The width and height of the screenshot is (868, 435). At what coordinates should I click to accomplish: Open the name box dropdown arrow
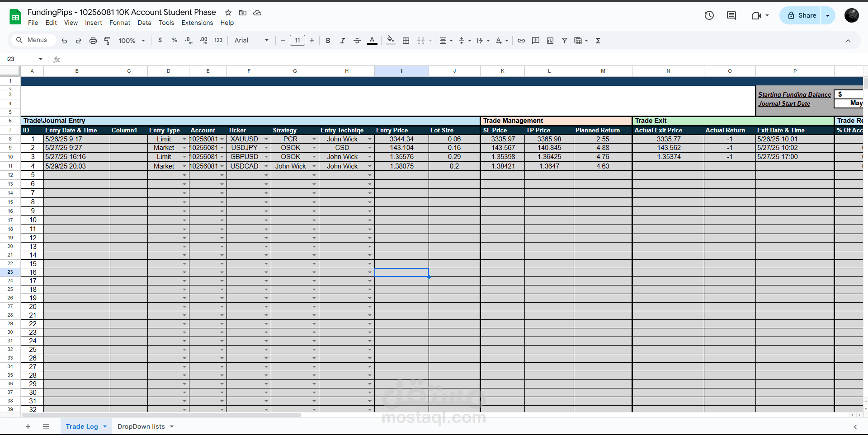click(41, 59)
